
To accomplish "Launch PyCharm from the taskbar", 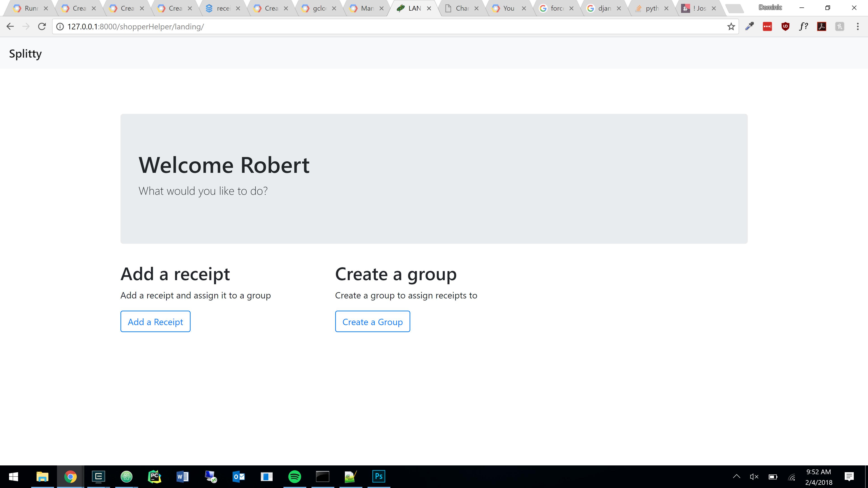I will [x=154, y=476].
